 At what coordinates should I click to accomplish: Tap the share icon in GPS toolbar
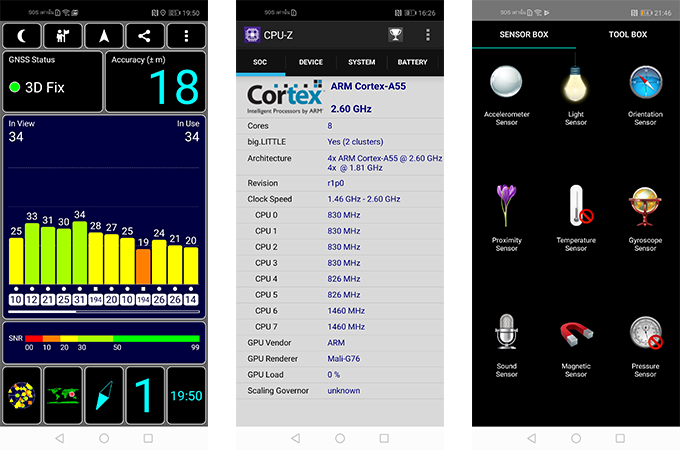pyautogui.click(x=145, y=36)
